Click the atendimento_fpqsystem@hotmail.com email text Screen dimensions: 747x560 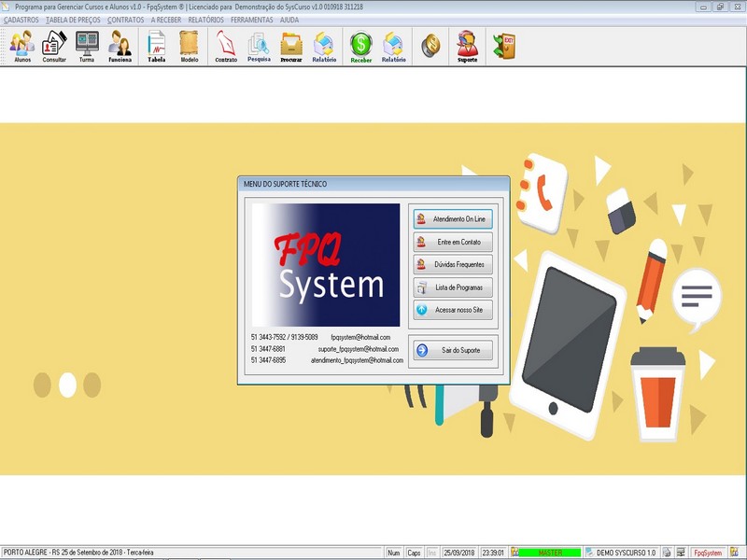(x=357, y=360)
